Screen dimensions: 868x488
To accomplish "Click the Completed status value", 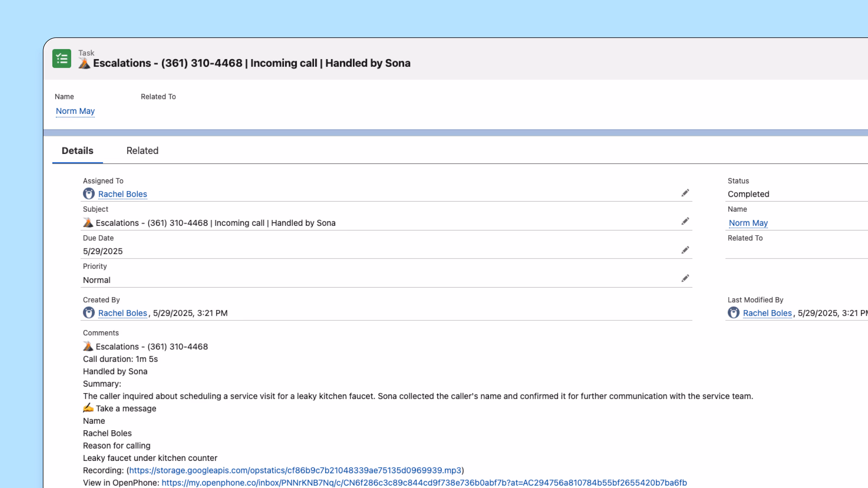I will click(x=748, y=194).
